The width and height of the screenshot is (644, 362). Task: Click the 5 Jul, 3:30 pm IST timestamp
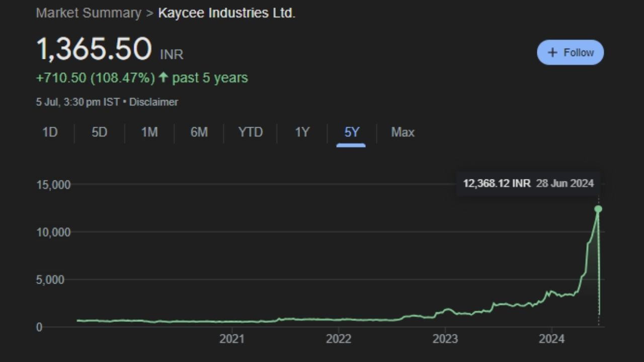78,102
